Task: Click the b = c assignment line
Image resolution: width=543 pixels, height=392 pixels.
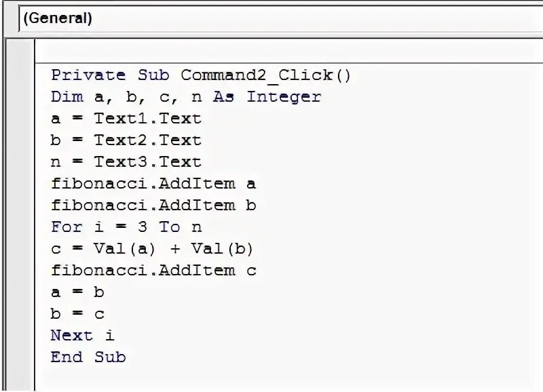Action: click(77, 314)
